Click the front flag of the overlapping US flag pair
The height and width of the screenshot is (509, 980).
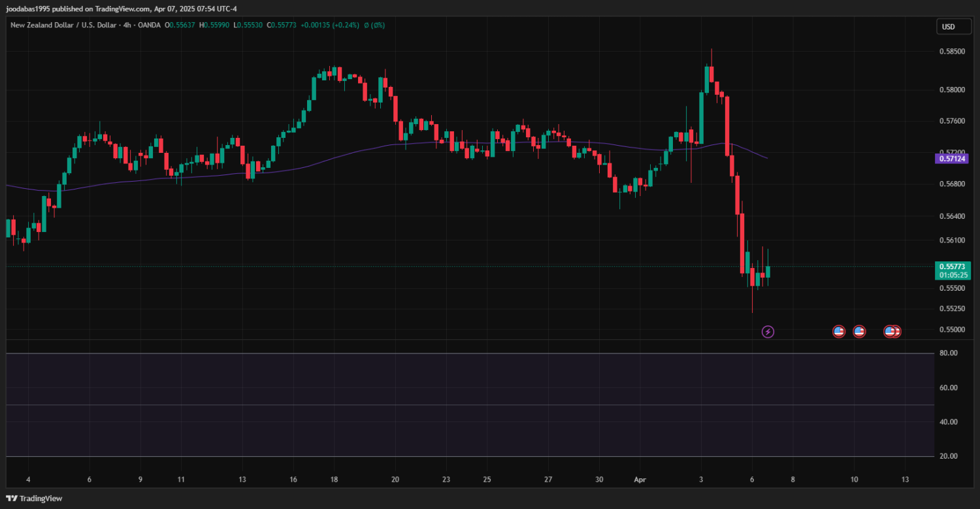890,332
